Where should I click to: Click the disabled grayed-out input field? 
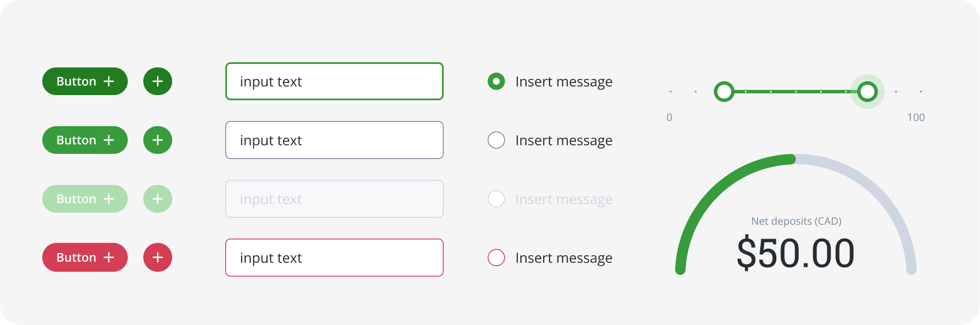click(334, 199)
